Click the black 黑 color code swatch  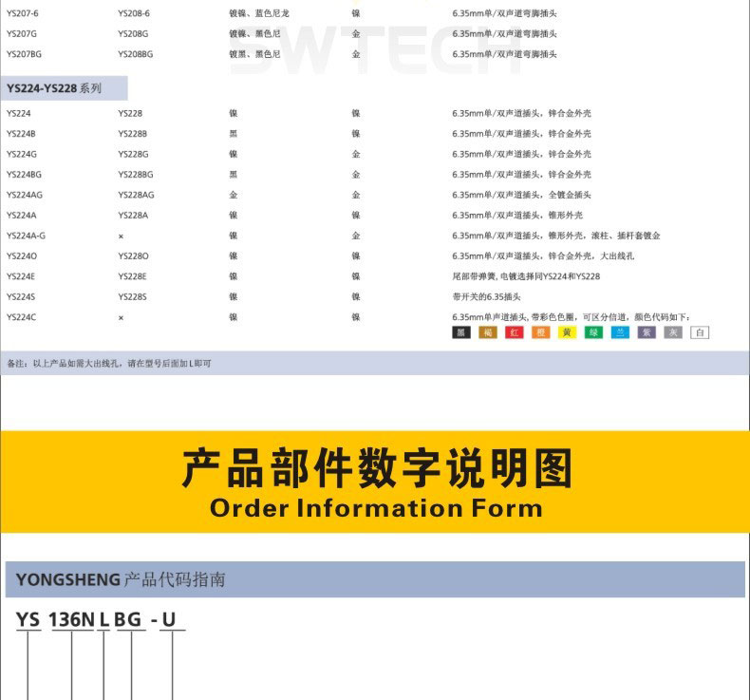coord(460,332)
